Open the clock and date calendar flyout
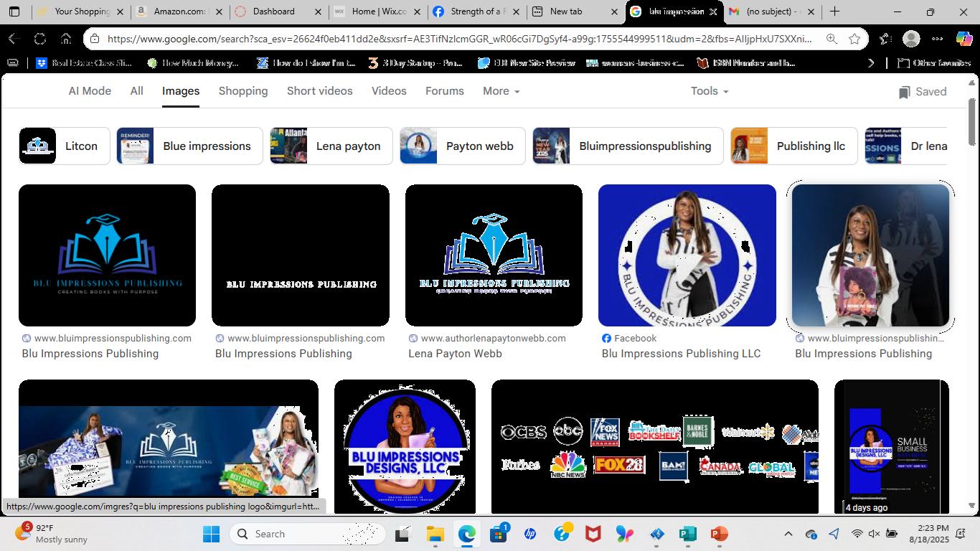This screenshot has width=980, height=551. click(929, 534)
